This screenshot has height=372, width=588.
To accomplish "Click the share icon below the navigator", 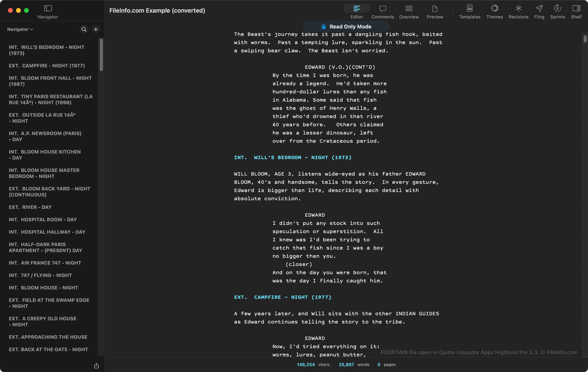I will [x=97, y=365].
